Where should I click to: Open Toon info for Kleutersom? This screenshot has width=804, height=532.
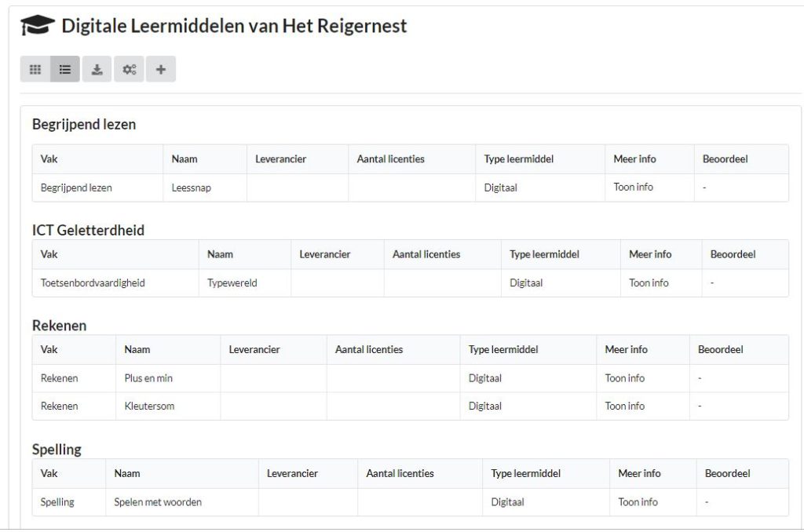pyautogui.click(x=624, y=406)
